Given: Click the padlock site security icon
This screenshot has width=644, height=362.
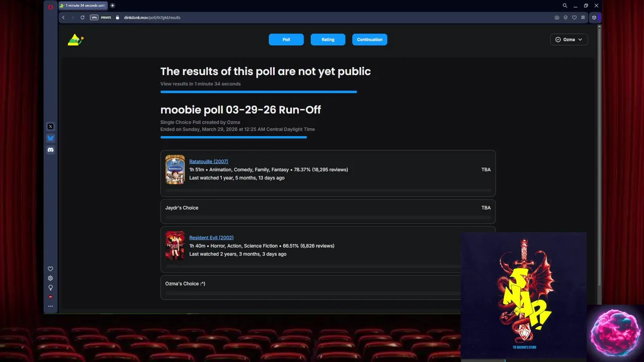Looking at the screenshot, I should click(117, 18).
